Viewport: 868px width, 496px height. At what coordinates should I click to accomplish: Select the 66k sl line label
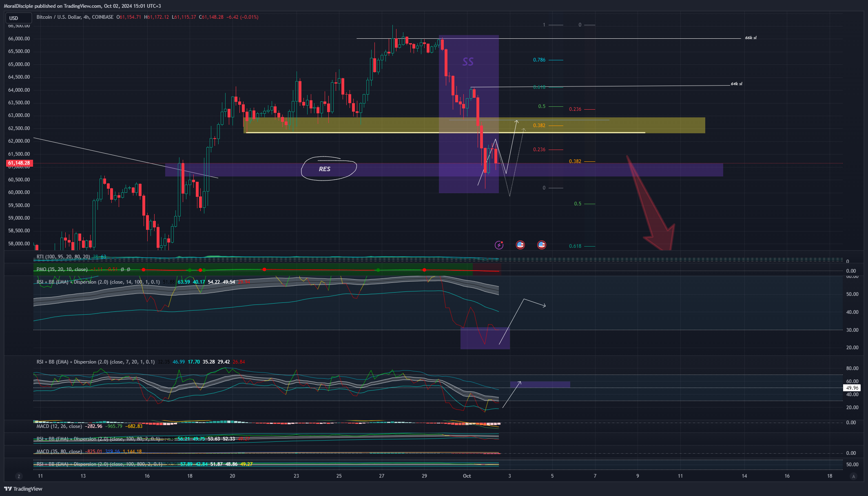click(x=751, y=38)
